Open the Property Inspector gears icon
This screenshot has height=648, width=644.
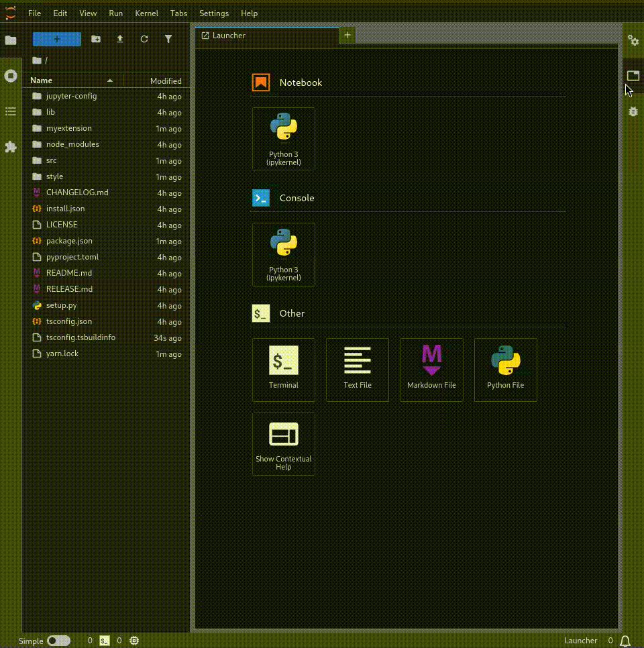tap(633, 40)
